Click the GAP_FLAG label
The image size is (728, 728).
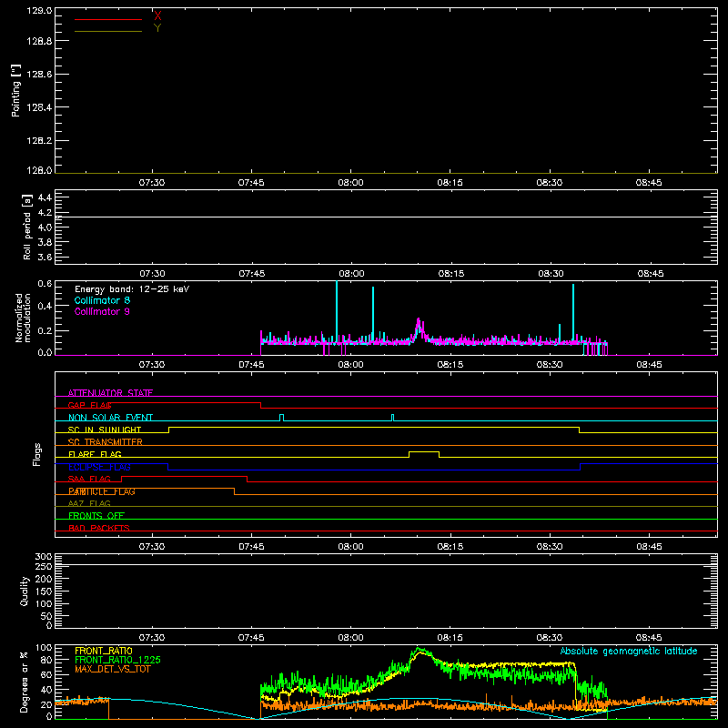pos(89,405)
